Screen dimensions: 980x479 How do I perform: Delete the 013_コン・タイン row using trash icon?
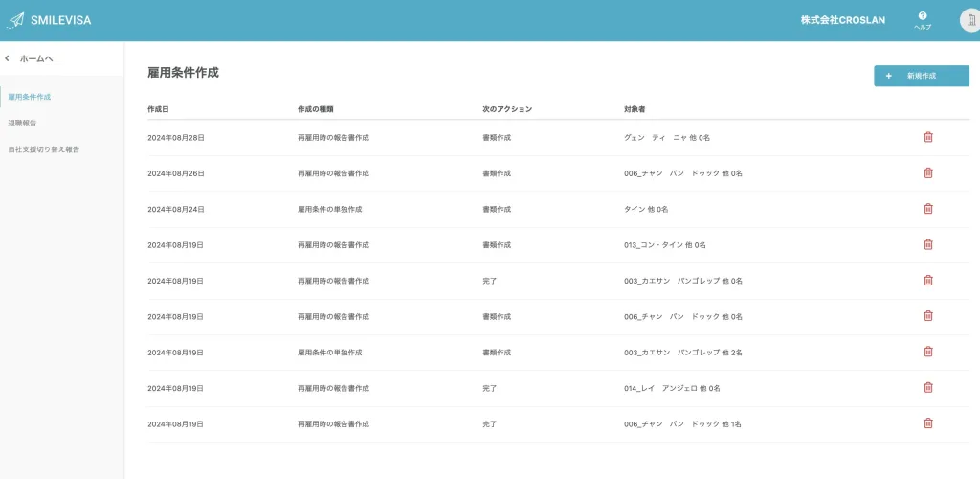coord(927,244)
